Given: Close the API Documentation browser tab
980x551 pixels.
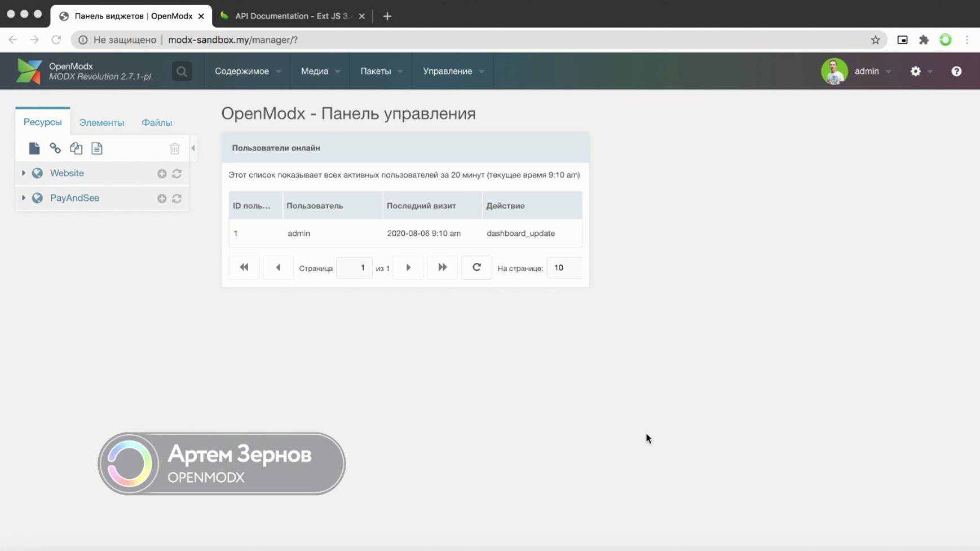Looking at the screenshot, I should [x=361, y=16].
